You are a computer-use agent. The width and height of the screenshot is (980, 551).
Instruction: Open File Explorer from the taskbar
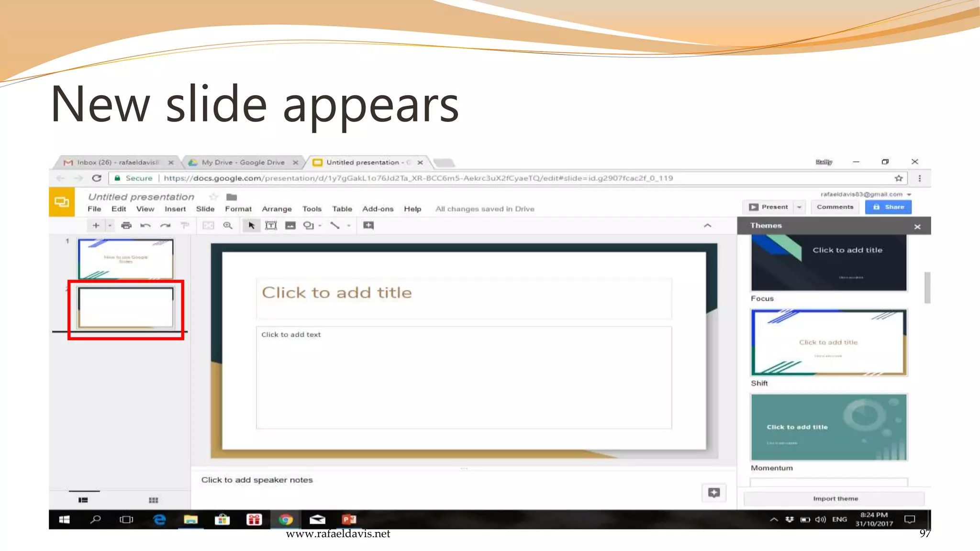coord(190,519)
